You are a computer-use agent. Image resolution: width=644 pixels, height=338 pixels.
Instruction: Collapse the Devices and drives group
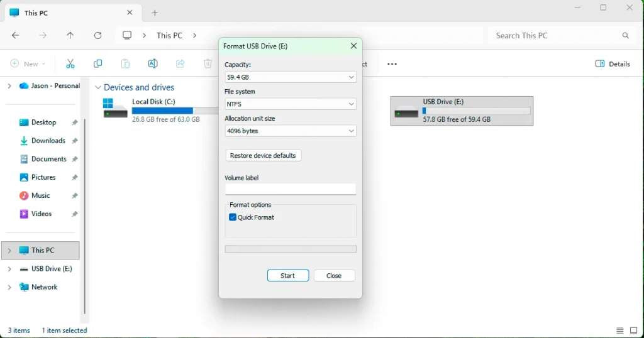point(98,88)
